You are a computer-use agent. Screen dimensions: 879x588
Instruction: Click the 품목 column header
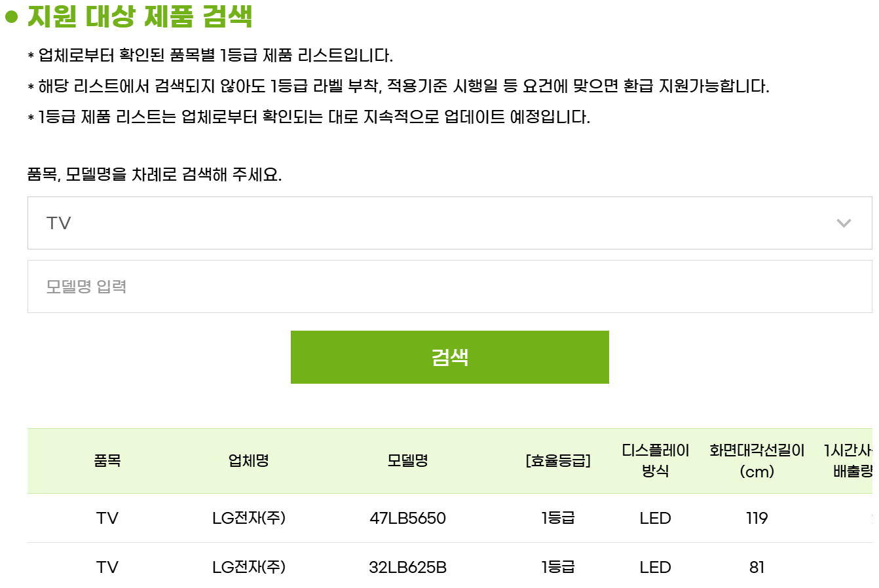(x=107, y=460)
